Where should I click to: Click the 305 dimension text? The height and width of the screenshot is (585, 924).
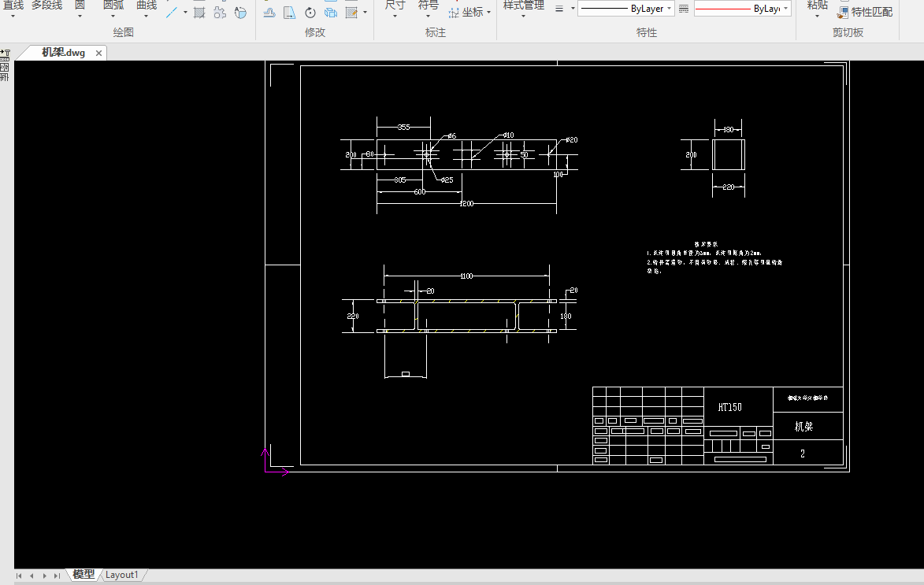pyautogui.click(x=400, y=180)
